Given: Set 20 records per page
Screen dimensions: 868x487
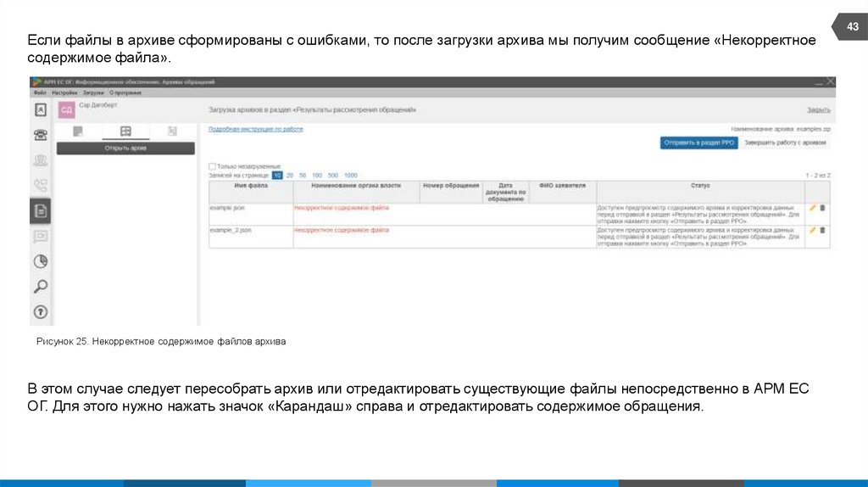Looking at the screenshot, I should click(290, 175).
